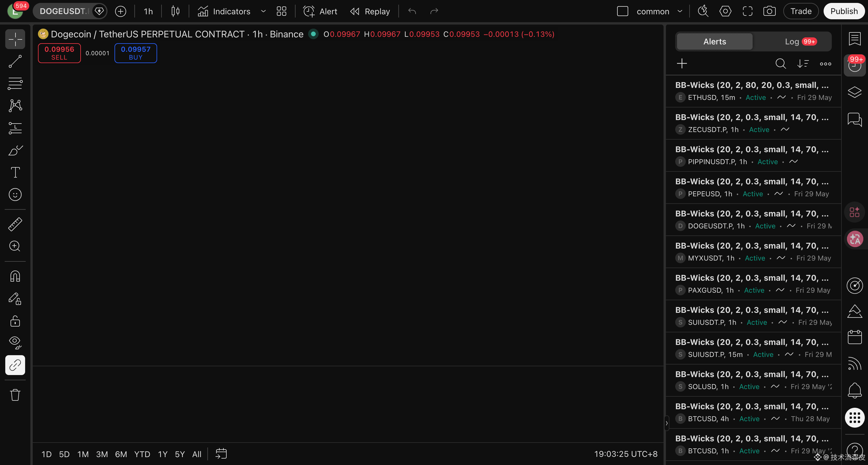This screenshot has height=465, width=868.
Task: Select the ruler measure tool
Action: (x=15, y=224)
